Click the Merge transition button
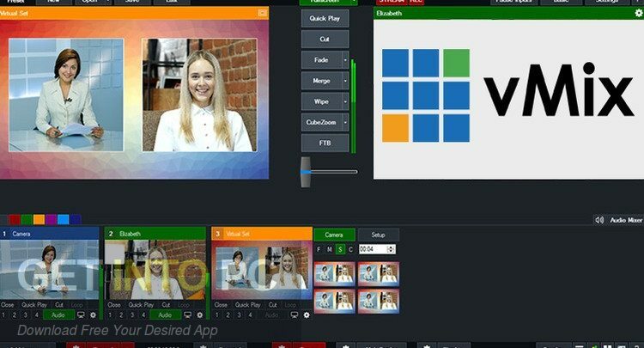Image resolution: width=644 pixels, height=348 pixels. [x=322, y=81]
